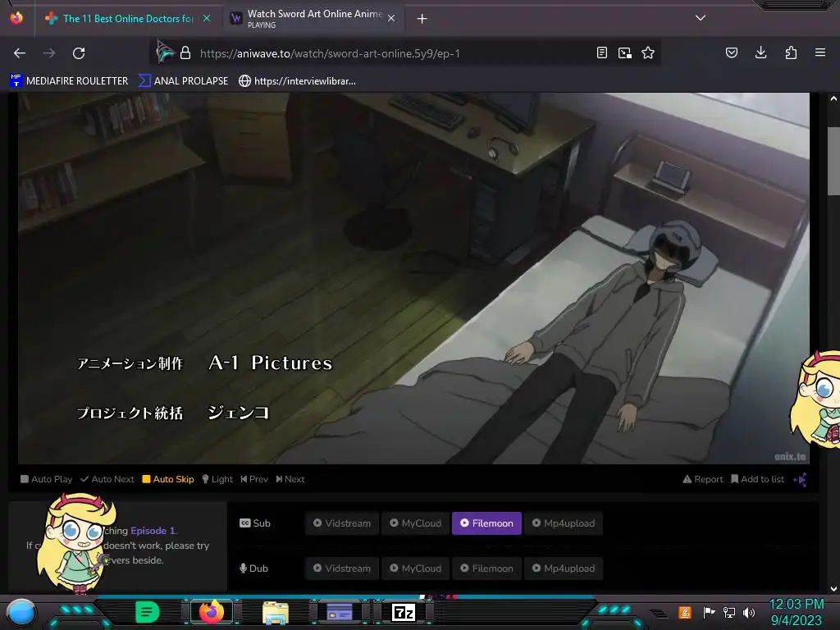The width and height of the screenshot is (840, 630).
Task: Open the interviewlibrar bookmark
Action: point(297,81)
